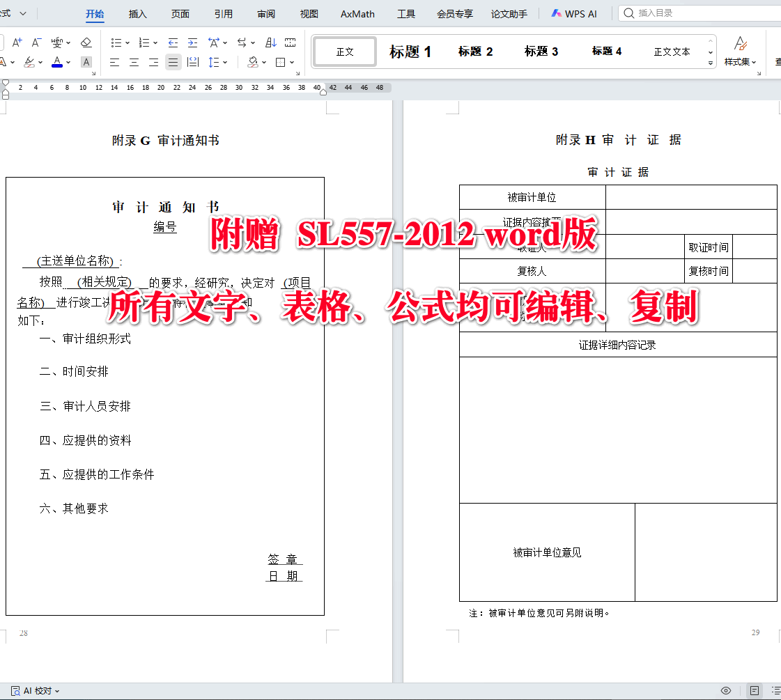Viewport: 781px width, 700px height.
Task: Apply the 标题 2 style
Action: (x=476, y=52)
